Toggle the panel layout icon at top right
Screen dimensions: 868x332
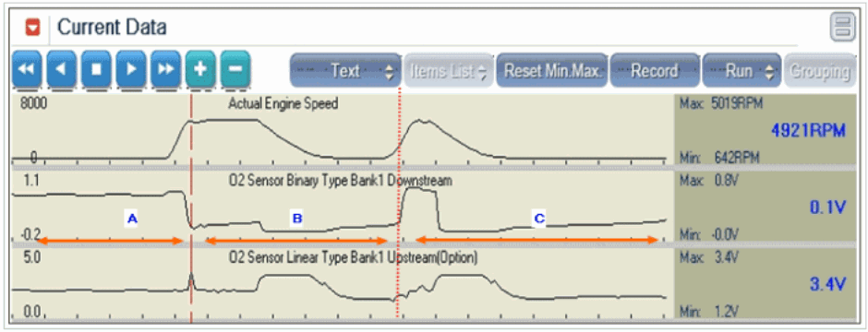(842, 28)
